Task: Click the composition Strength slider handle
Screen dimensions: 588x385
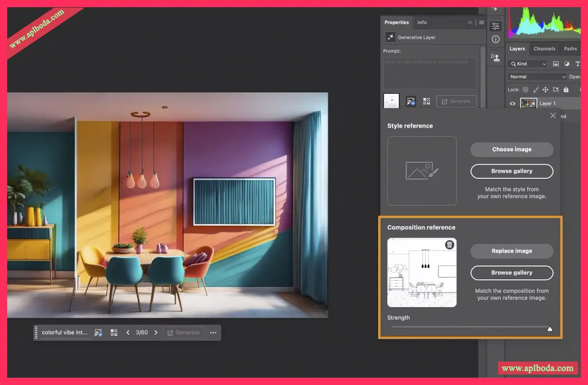Action: (x=550, y=329)
